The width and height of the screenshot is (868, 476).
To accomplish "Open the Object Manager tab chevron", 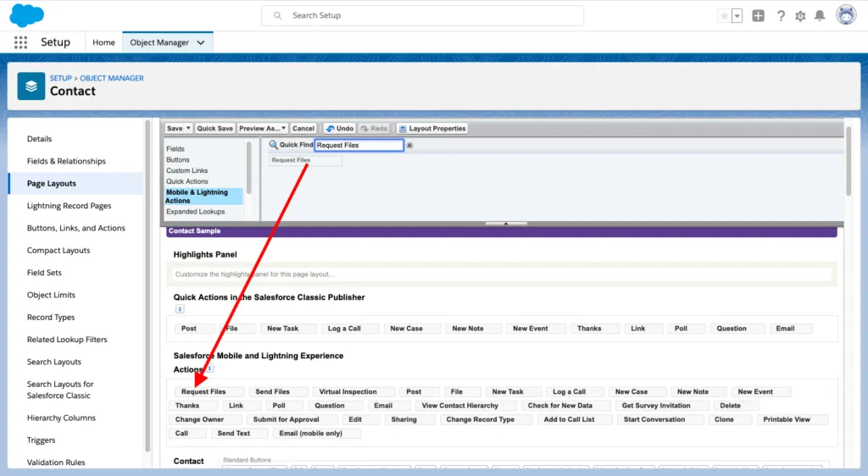I will (201, 42).
